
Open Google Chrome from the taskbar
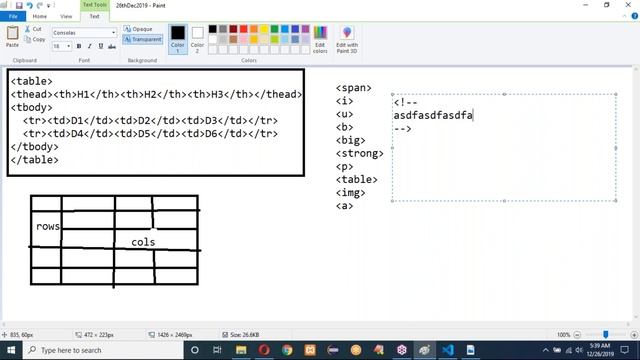(287, 350)
